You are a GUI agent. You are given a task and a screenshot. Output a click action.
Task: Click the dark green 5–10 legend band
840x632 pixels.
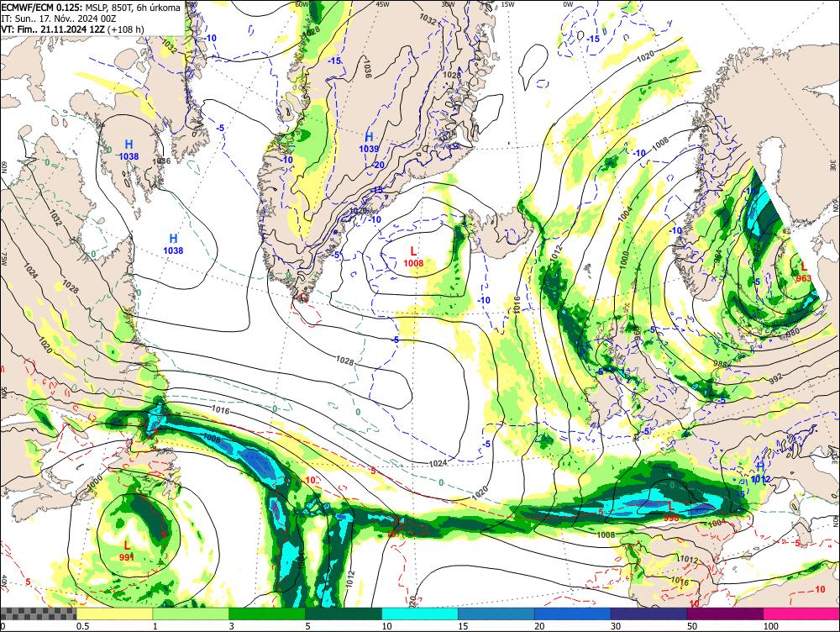point(344,614)
